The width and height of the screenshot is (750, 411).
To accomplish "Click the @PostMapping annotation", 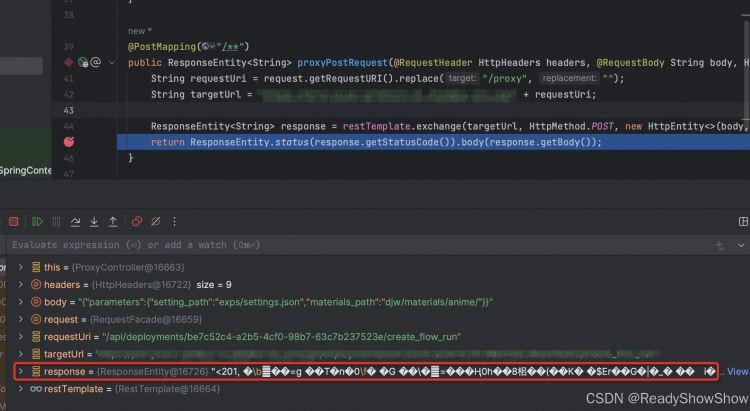I will pyautogui.click(x=162, y=46).
